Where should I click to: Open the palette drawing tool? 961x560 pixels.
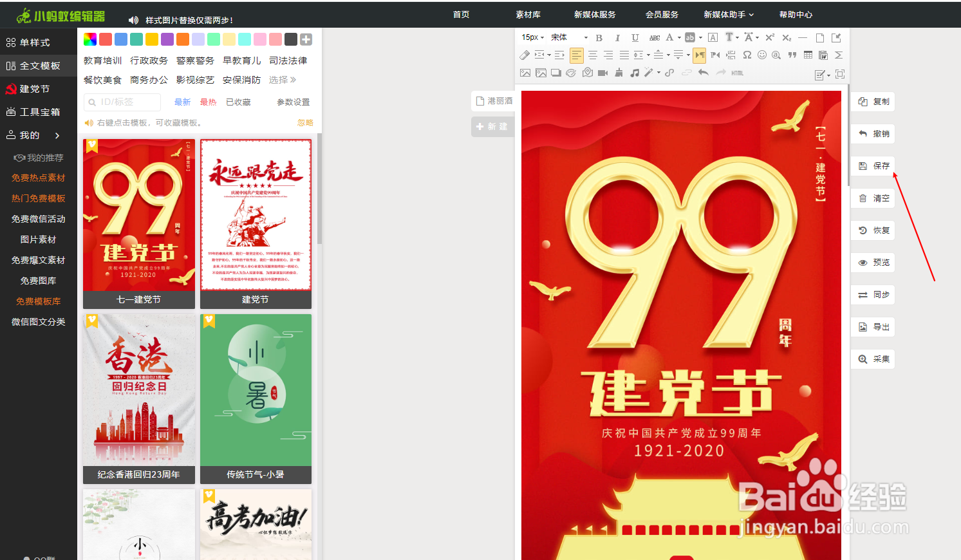tap(570, 73)
